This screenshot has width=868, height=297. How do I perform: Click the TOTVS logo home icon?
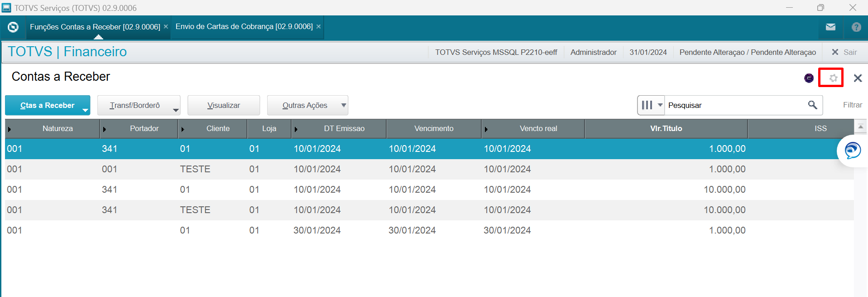[13, 27]
